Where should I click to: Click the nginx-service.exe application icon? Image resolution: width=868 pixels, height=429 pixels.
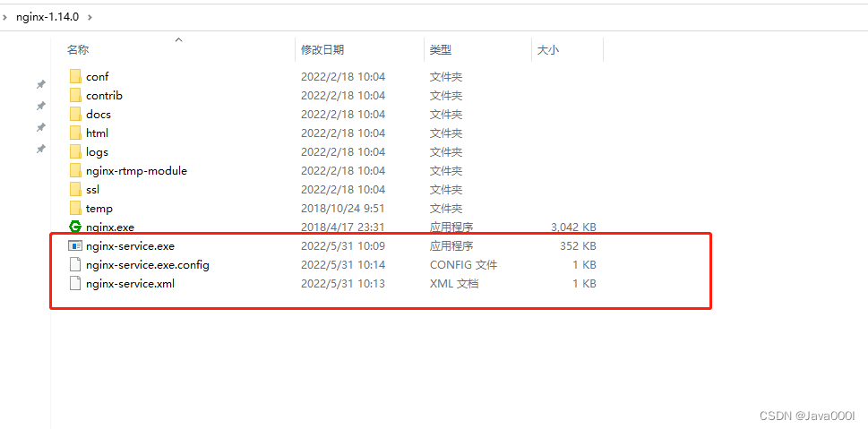pyautogui.click(x=74, y=245)
